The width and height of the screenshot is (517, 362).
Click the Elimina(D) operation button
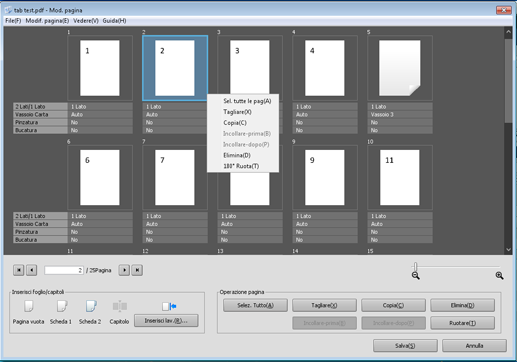click(462, 305)
